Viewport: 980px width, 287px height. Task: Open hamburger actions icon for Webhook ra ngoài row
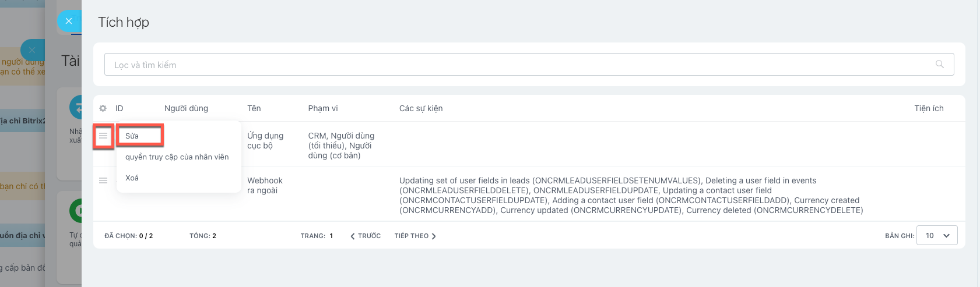coord(103,181)
